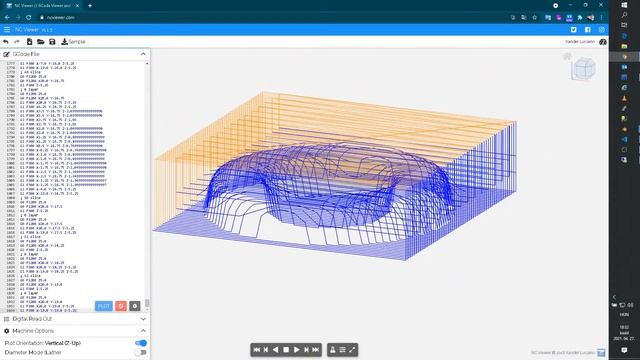The height and width of the screenshot is (360, 640).
Task: Open a file with the folder icon
Action: click(x=41, y=42)
